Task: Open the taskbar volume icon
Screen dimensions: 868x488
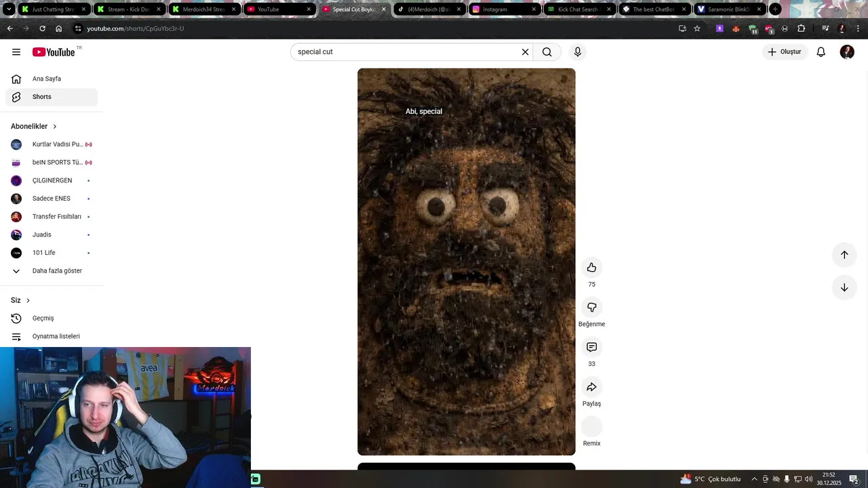Action: click(x=809, y=479)
